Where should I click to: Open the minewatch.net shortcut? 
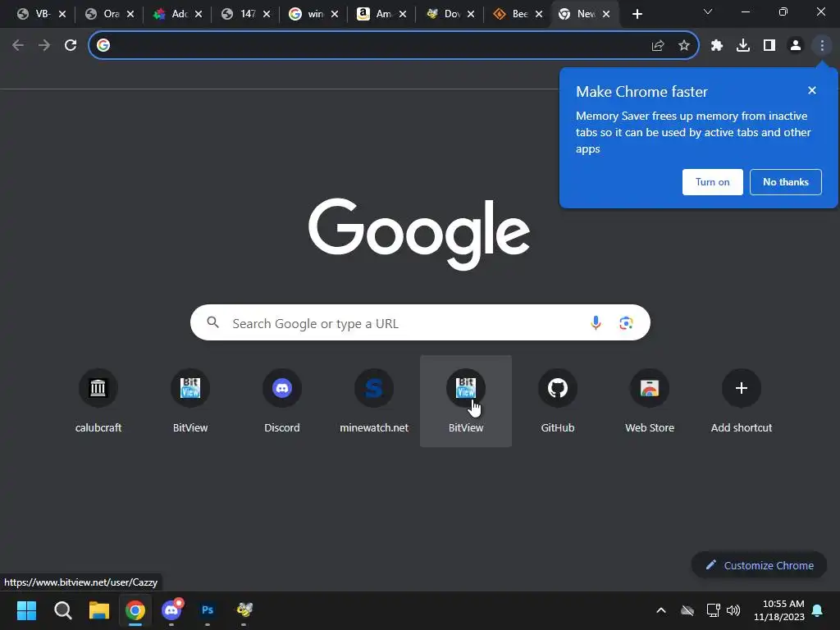(374, 400)
